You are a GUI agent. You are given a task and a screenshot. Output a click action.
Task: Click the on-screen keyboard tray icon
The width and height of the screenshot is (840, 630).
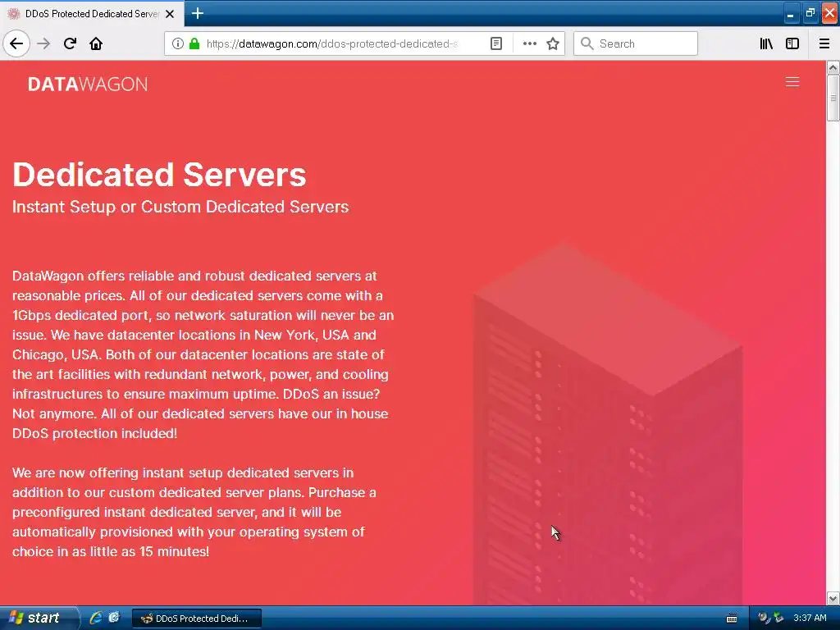pos(731,619)
